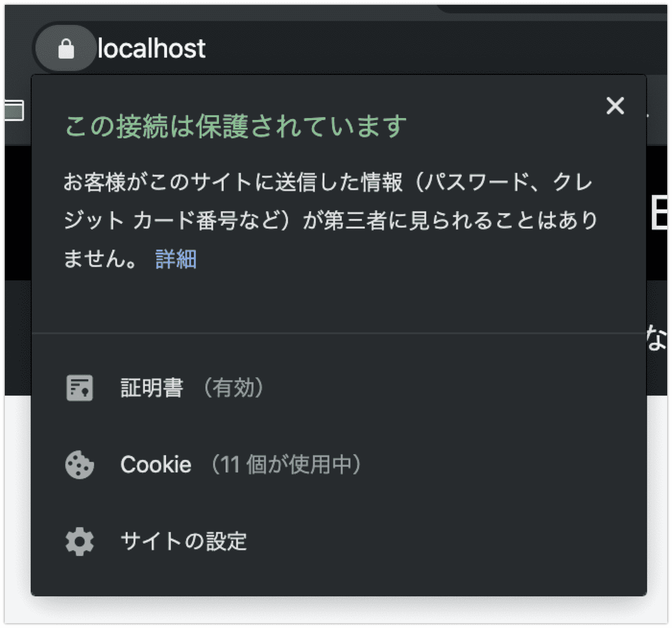Open the 詳細 link
Viewport: 672px width, 628px height.
click(x=176, y=259)
